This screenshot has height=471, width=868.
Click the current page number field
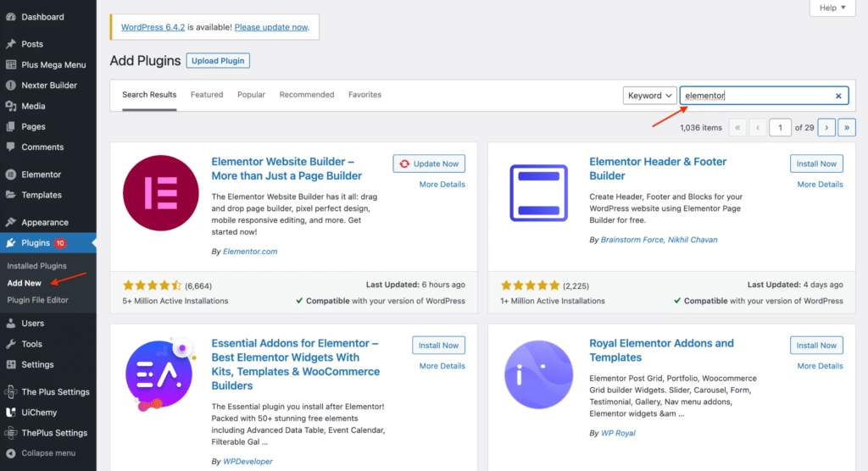click(780, 128)
